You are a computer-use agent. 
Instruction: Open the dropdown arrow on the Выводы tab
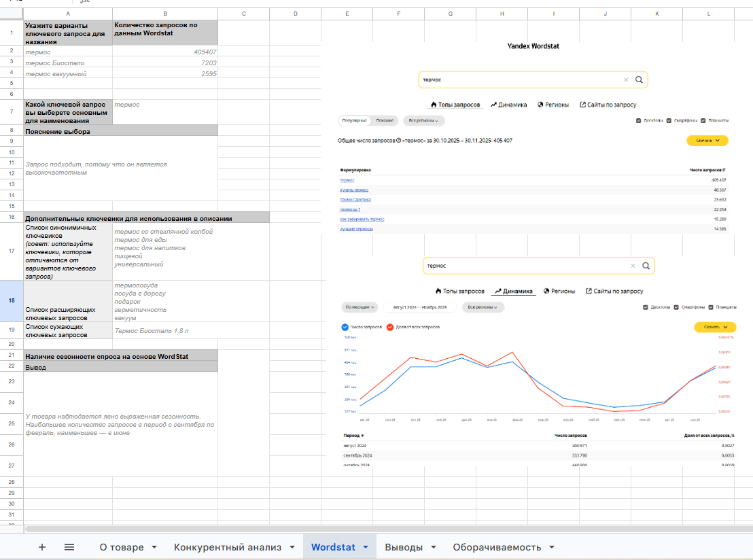[x=433, y=547]
